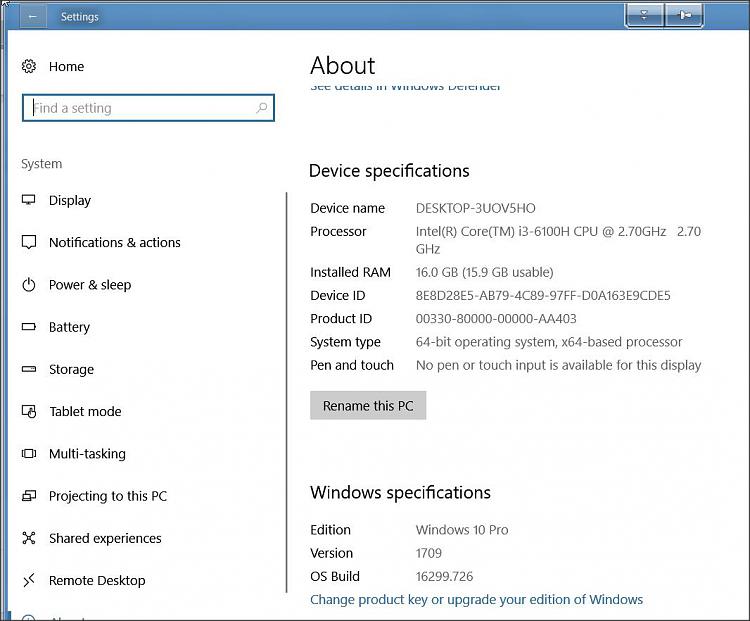The height and width of the screenshot is (621, 750).
Task: Click the Shared experiences icon
Action: tap(29, 538)
